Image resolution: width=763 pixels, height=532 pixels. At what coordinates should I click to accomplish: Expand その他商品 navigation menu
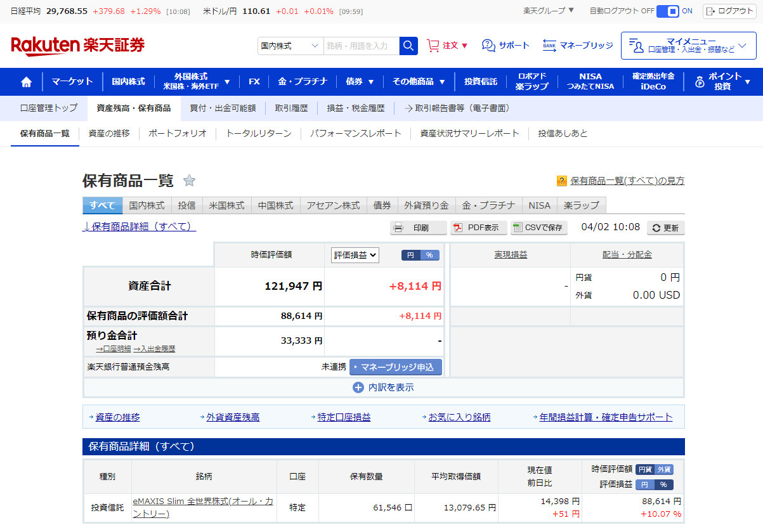[x=419, y=82]
